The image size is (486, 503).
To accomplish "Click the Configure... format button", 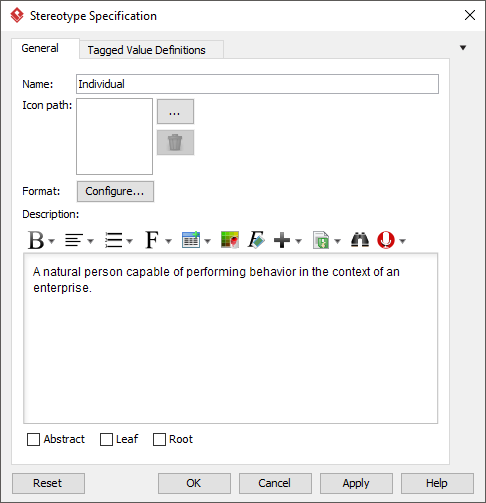I will pyautogui.click(x=115, y=191).
